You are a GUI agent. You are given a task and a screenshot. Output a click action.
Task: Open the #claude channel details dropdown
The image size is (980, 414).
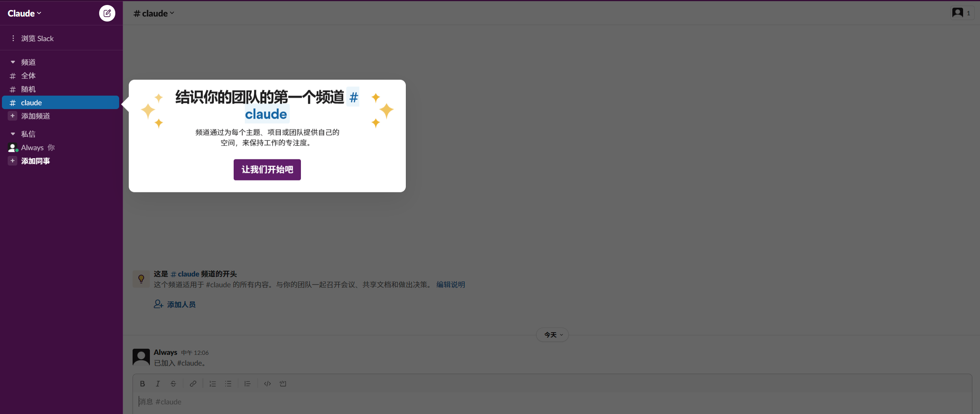pos(154,13)
